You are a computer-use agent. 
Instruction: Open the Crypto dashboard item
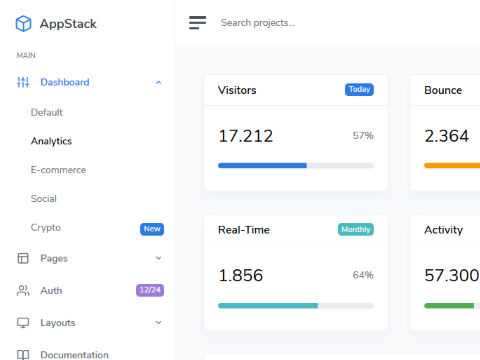pyautogui.click(x=46, y=228)
